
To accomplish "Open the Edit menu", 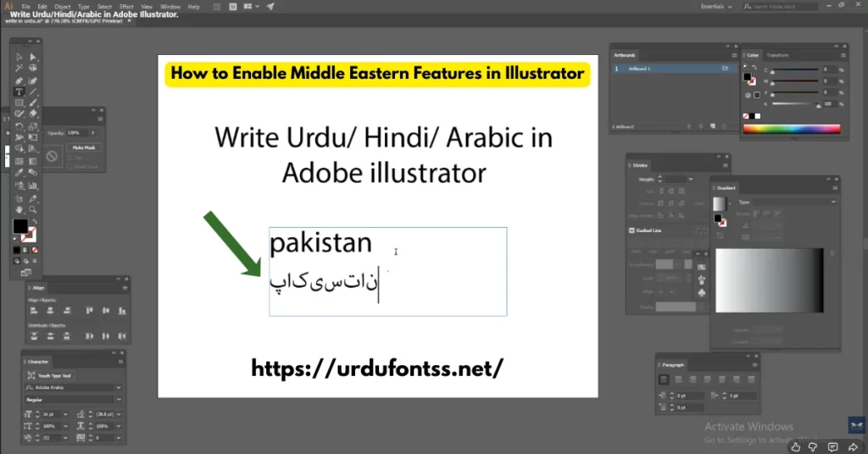I will coord(42,7).
